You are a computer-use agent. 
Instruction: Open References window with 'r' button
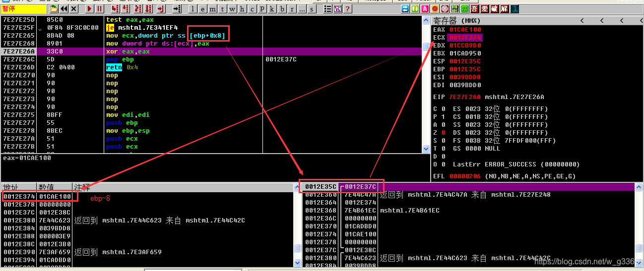point(292,9)
